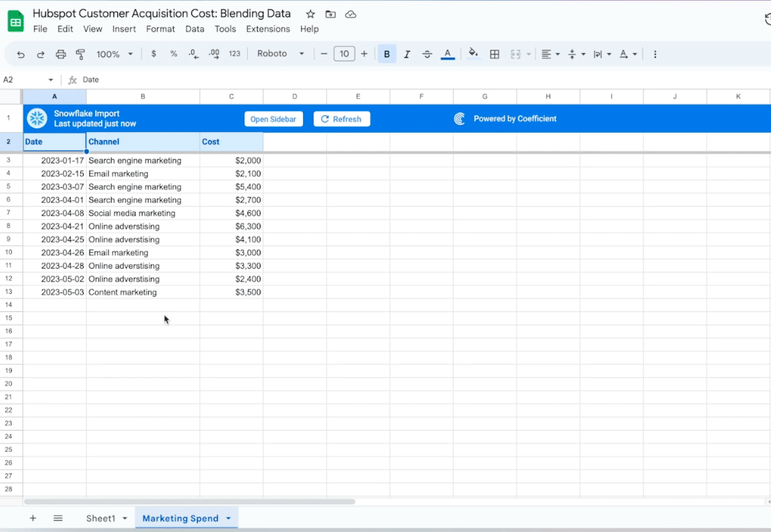Click the Refresh button in the banner
The height and width of the screenshot is (532, 771).
pos(342,119)
